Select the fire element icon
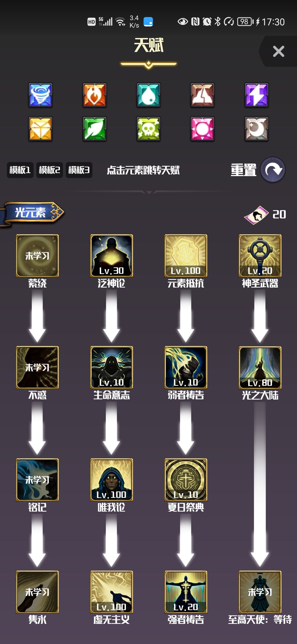 click(x=95, y=95)
